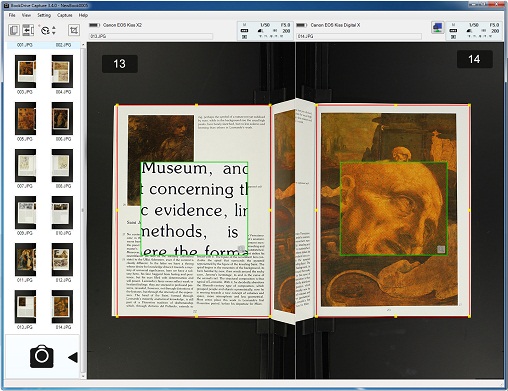The height and width of the screenshot is (391, 508).
Task: Click the page 14 number badge
Action: (474, 59)
